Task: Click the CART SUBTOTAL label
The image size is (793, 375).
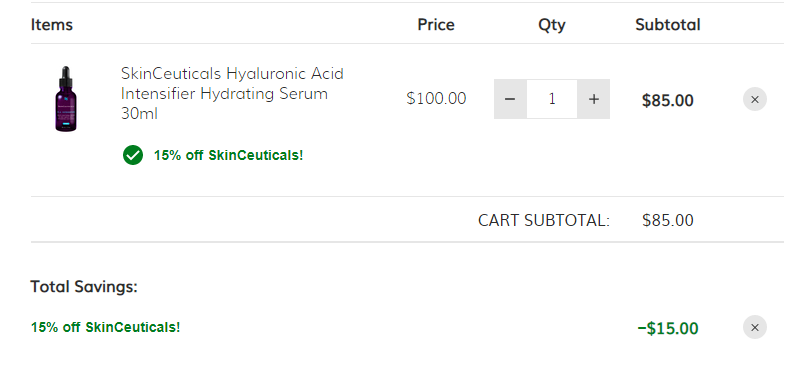Action: pyautogui.click(x=544, y=220)
